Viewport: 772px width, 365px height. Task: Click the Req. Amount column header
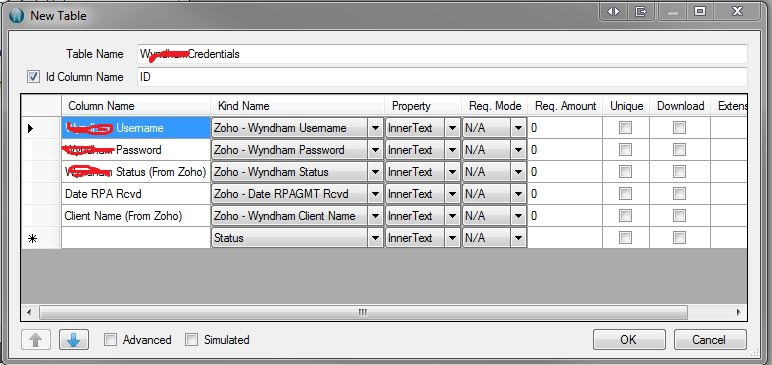click(x=565, y=106)
